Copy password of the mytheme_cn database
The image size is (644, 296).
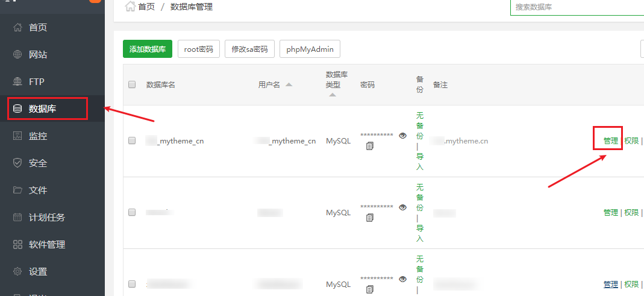click(370, 146)
